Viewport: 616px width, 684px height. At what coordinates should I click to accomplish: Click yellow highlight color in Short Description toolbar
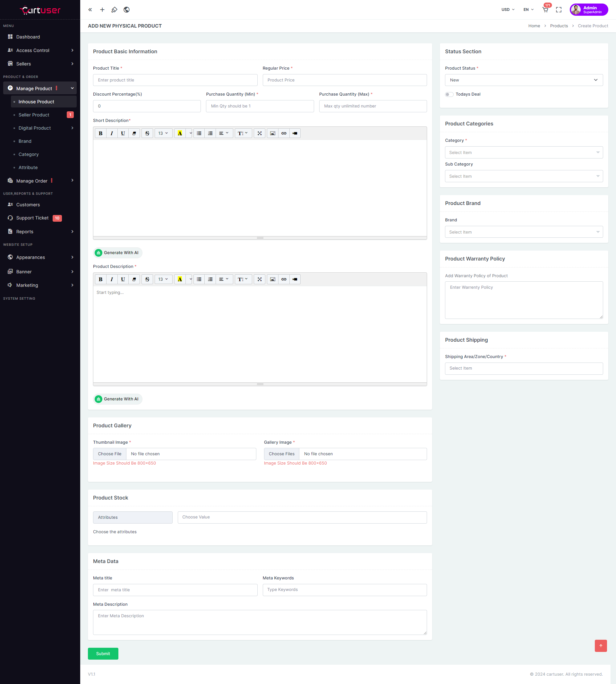[180, 133]
